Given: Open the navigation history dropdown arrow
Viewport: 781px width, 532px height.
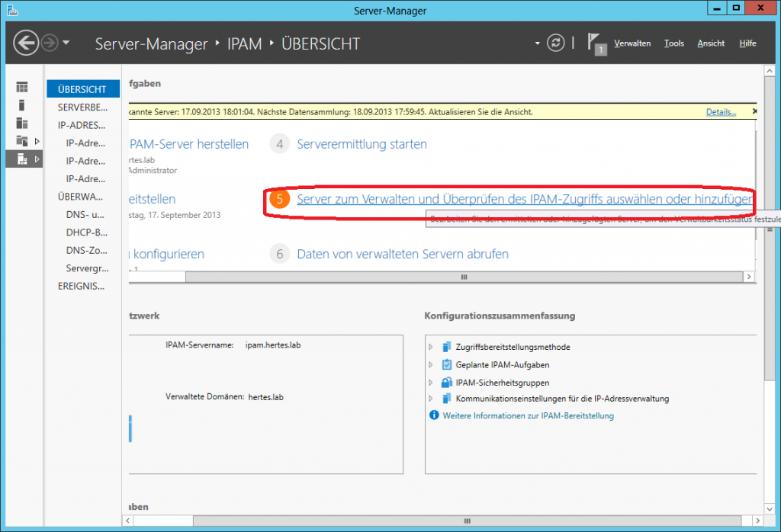Looking at the screenshot, I should [x=66, y=43].
